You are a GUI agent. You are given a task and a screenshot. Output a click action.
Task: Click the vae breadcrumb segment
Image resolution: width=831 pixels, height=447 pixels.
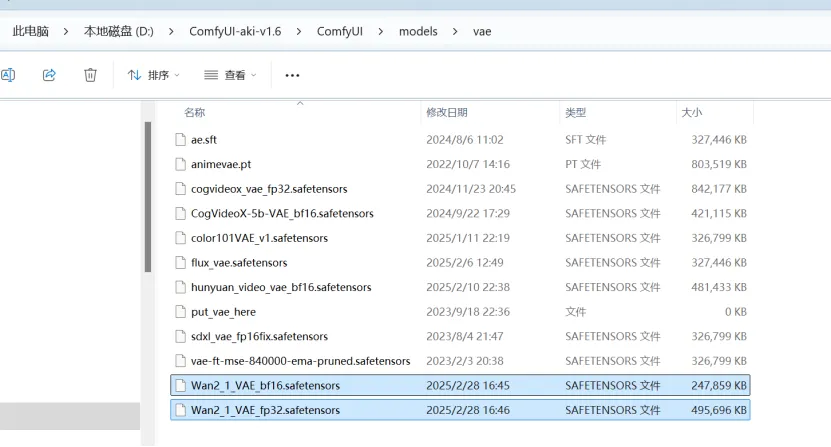click(482, 31)
